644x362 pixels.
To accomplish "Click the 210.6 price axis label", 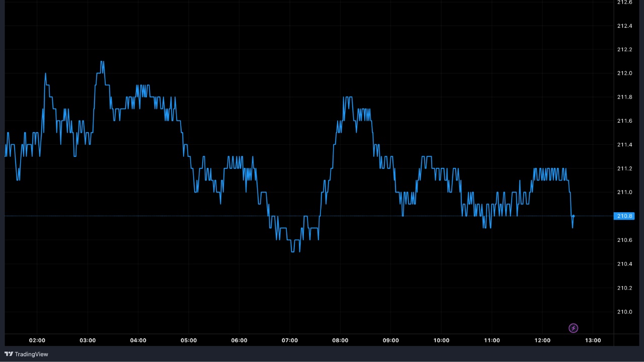I will click(624, 240).
